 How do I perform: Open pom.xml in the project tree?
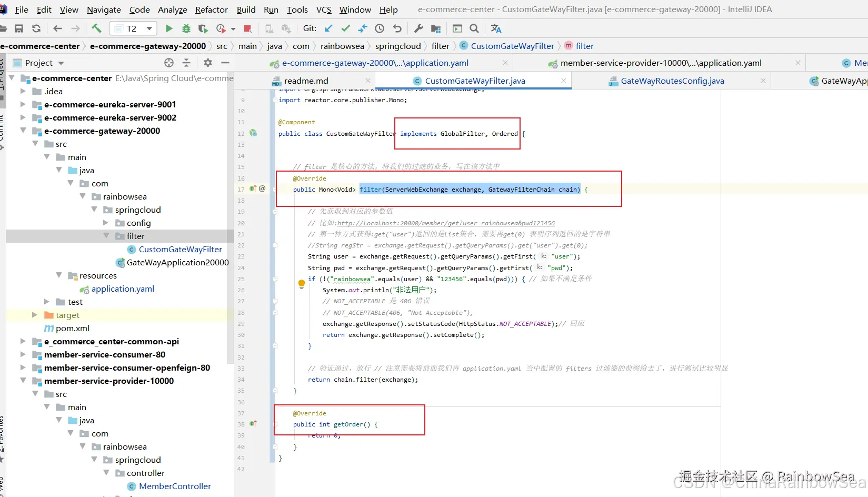point(73,328)
